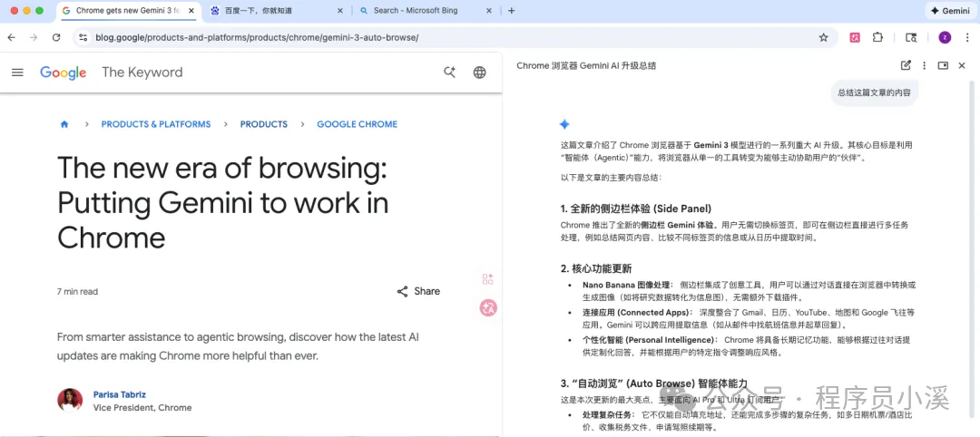Click the pink grid sparkle floating icon
This screenshot has width=980, height=437.
coord(488,279)
